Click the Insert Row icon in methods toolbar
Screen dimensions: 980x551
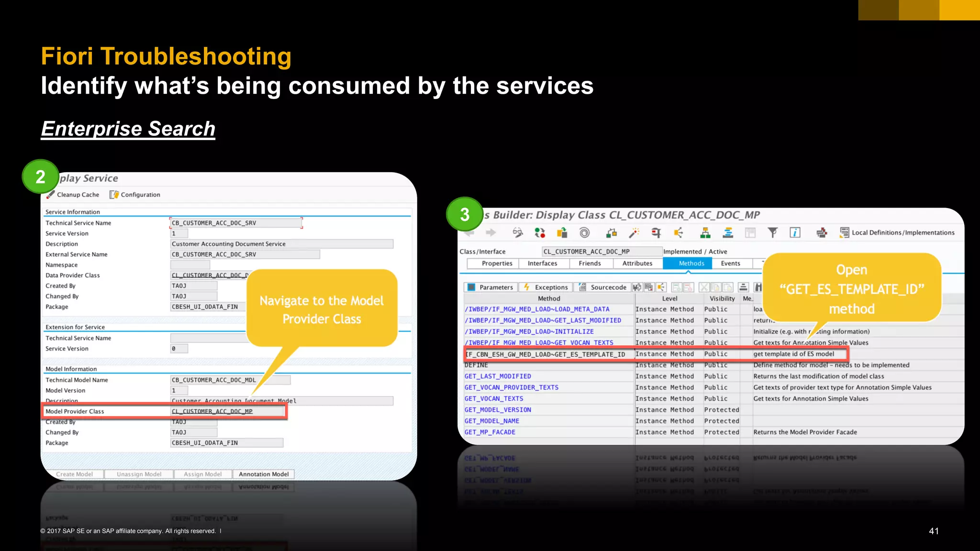[x=677, y=287]
